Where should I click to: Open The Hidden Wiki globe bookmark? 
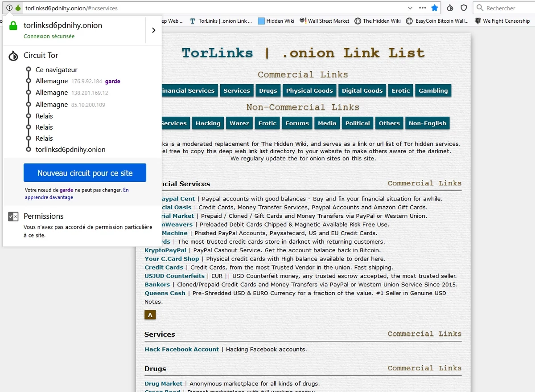(378, 21)
